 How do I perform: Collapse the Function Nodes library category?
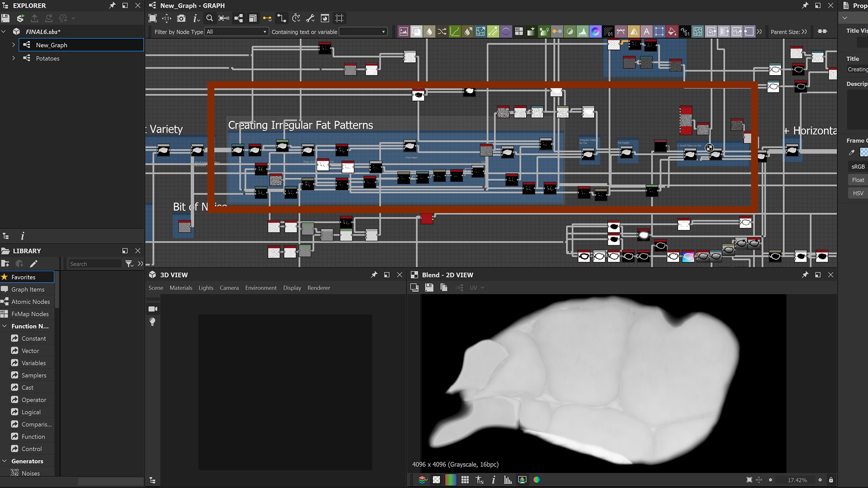coord(5,326)
